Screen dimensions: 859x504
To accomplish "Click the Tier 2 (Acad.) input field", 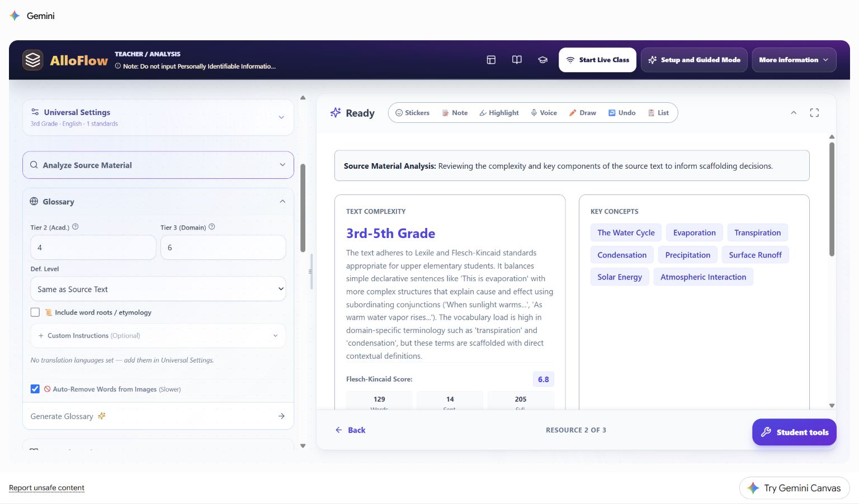I will 93,248.
